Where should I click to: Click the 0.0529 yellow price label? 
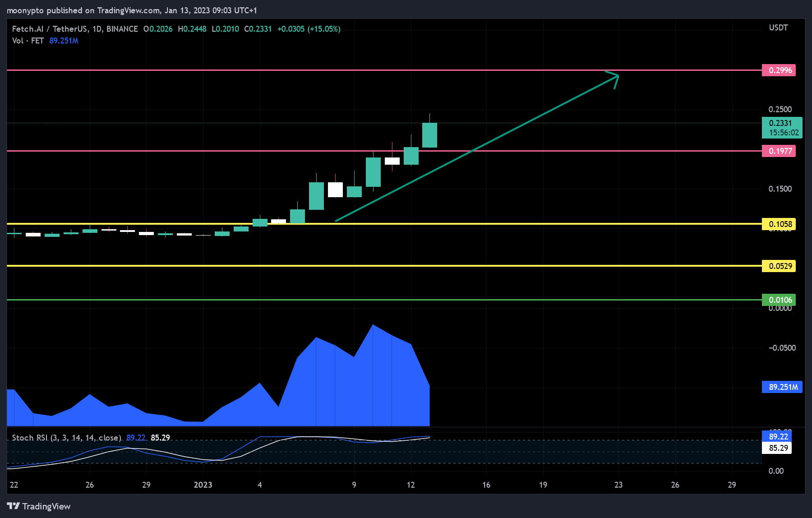point(779,266)
